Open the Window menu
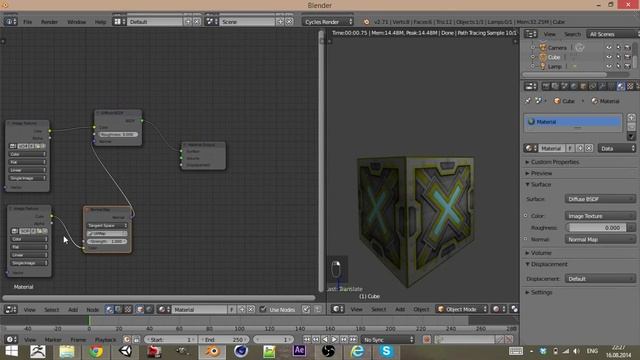Viewport: 640px width, 360px height. coord(76,22)
